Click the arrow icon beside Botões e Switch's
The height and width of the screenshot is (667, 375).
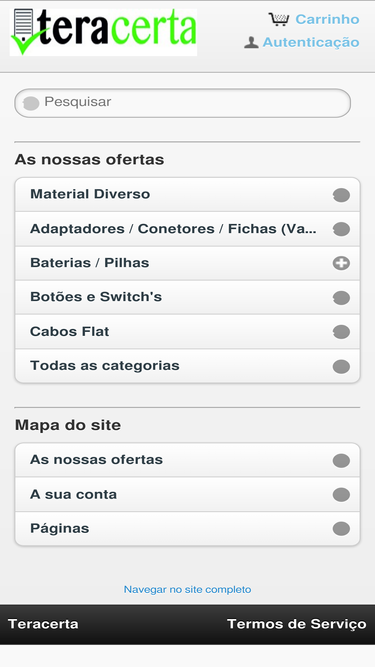(341, 298)
